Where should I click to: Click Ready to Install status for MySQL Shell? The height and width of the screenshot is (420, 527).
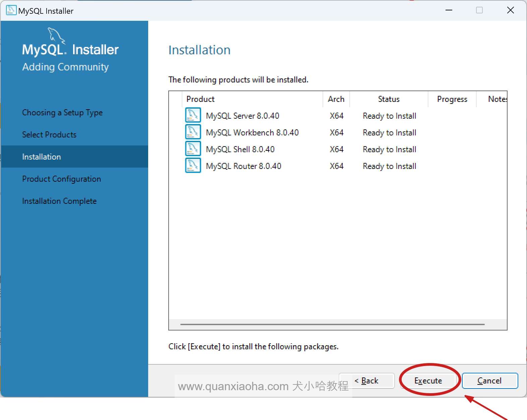click(390, 149)
